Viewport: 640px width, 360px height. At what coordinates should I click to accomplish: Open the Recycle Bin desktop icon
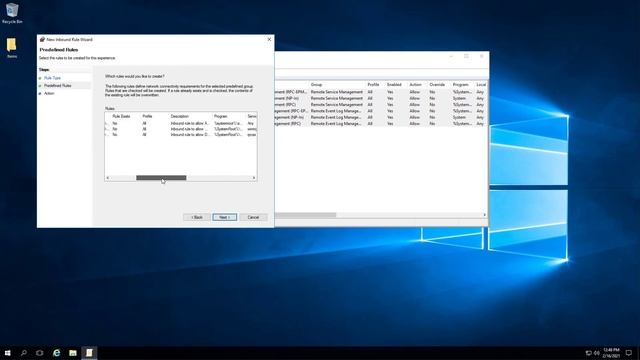(12, 12)
